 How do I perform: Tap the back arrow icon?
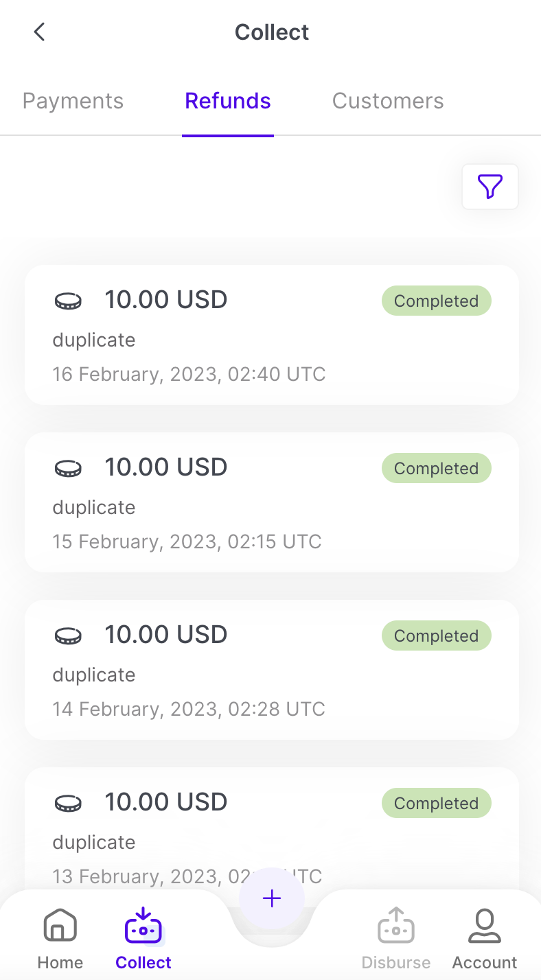[40, 32]
